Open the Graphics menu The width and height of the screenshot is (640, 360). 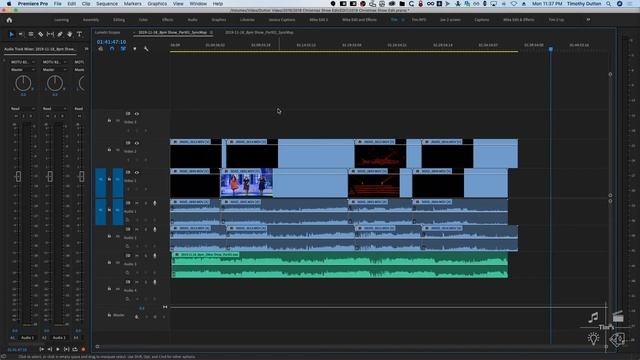tap(157, 4)
